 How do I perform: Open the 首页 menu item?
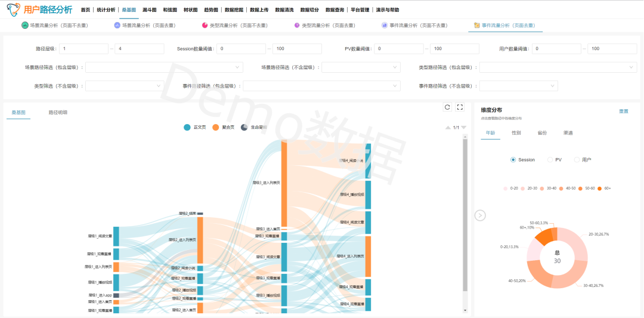click(85, 10)
